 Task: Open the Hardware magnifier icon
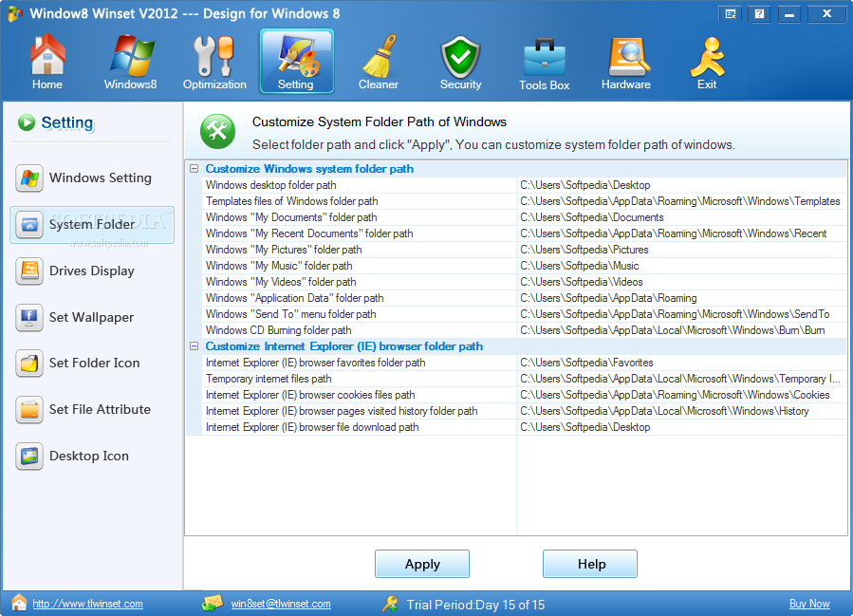(x=627, y=57)
